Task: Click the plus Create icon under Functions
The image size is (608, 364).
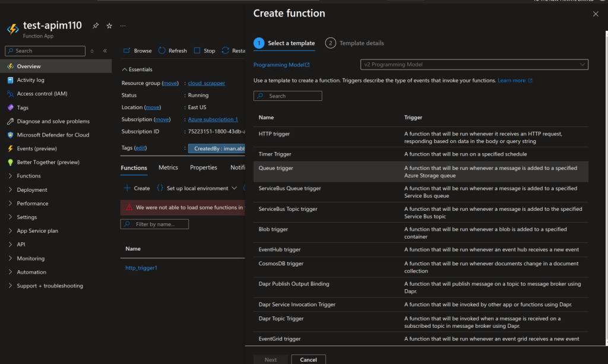Action: (127, 188)
